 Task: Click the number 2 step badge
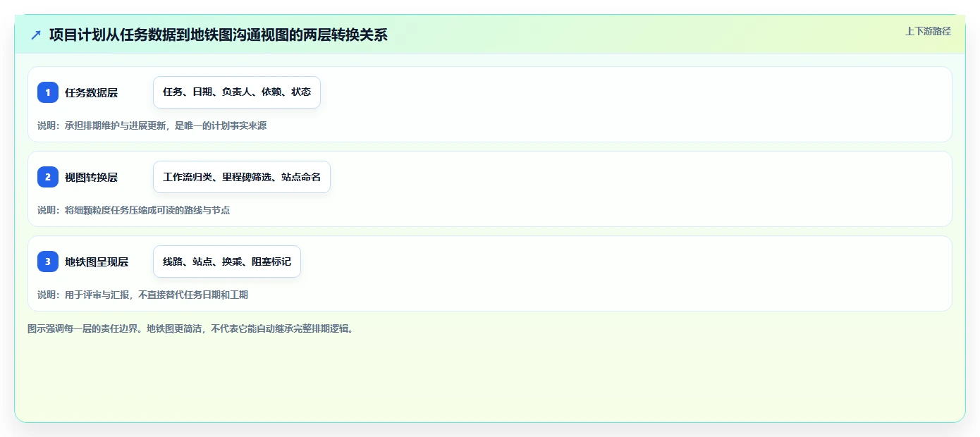pos(48,177)
